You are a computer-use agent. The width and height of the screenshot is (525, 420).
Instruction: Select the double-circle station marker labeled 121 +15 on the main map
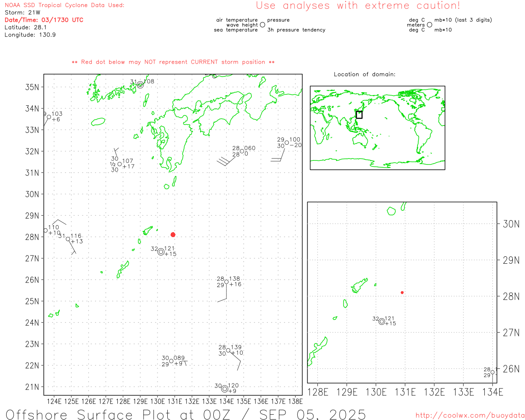[x=161, y=252]
